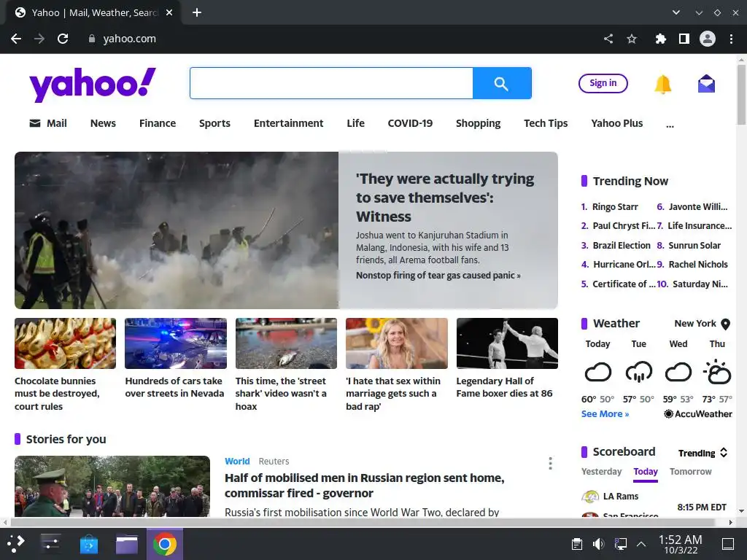This screenshot has height=560, width=747.
Task: Select scoreboard Today tab
Action: pos(646,472)
